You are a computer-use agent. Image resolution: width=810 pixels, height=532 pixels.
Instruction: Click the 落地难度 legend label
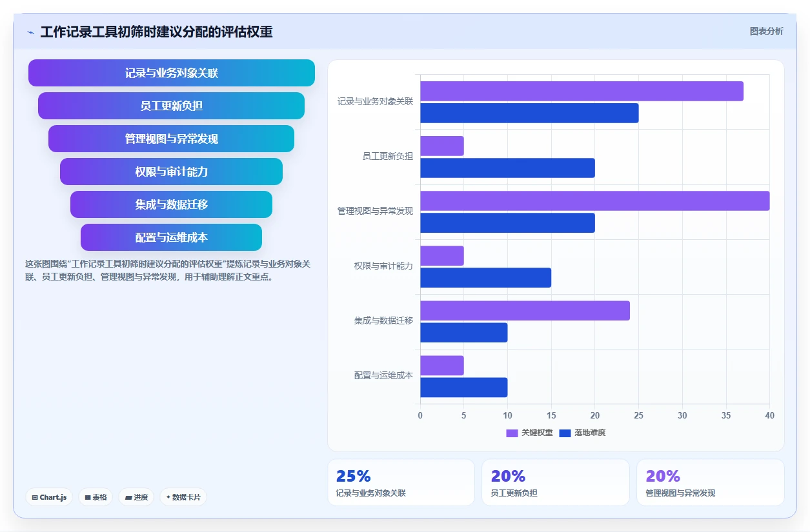tap(590, 433)
